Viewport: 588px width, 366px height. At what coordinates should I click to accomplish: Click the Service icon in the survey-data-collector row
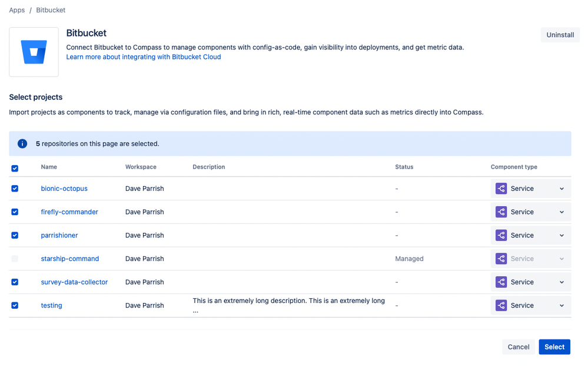(x=501, y=282)
